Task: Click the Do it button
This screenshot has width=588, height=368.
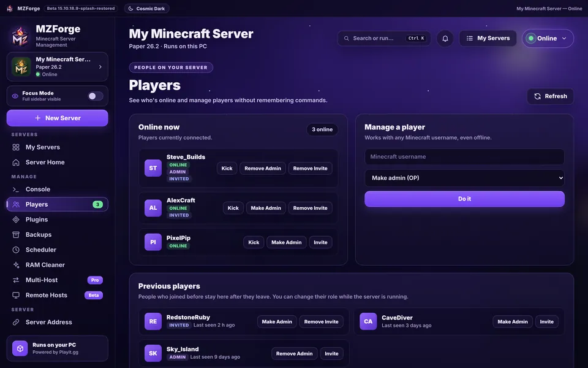Action: (464, 199)
